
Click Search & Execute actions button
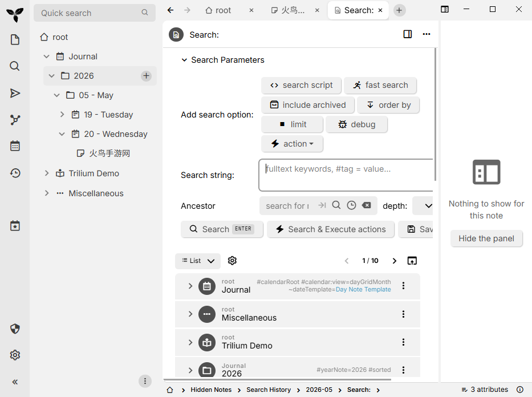331,229
